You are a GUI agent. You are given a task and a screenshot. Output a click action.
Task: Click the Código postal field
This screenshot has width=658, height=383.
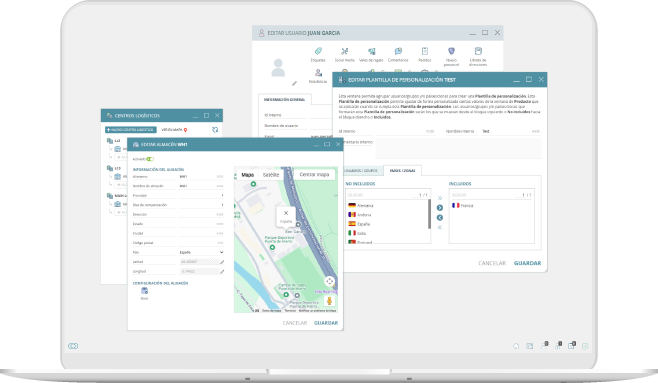click(x=201, y=243)
